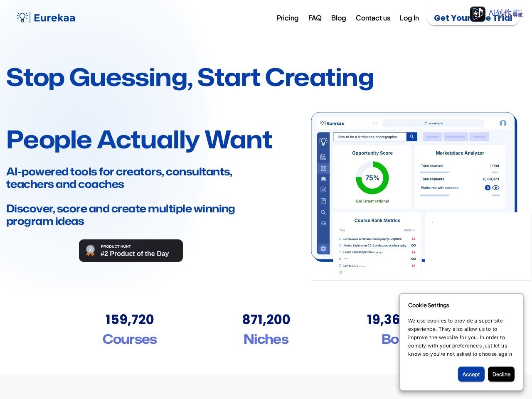Click the AI icon in dashboard sidebar
Image resolution: width=532 pixels, height=399 pixels.
323,190
